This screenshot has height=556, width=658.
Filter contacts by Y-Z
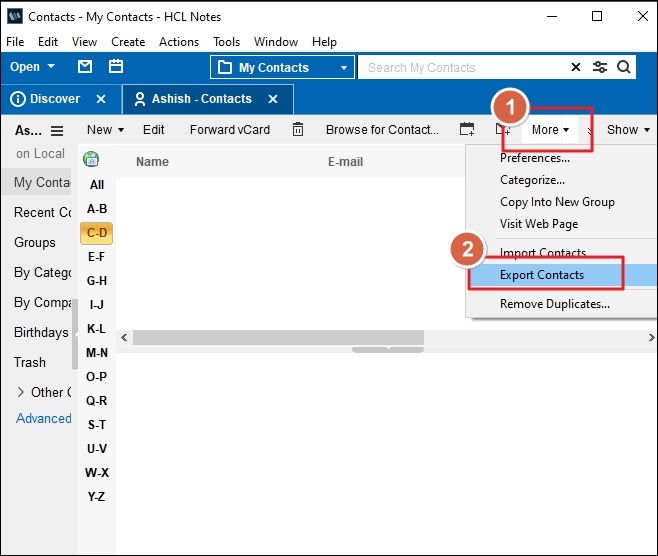[x=97, y=497]
